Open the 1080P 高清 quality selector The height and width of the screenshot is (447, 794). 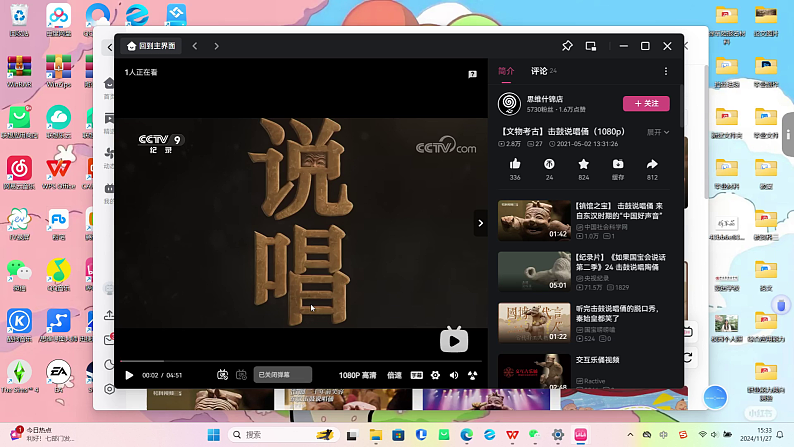tap(358, 375)
